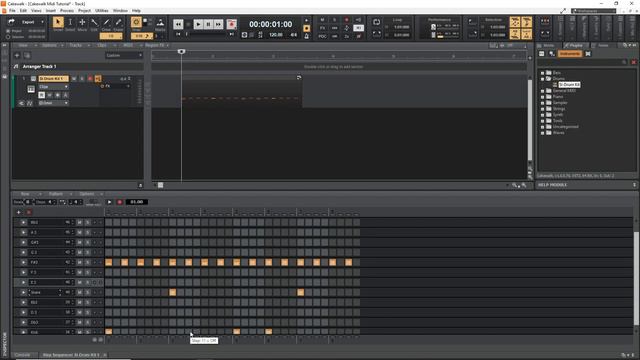The height and width of the screenshot is (360, 640).
Task: Toggle the Snap to grid button
Action: 136,22
